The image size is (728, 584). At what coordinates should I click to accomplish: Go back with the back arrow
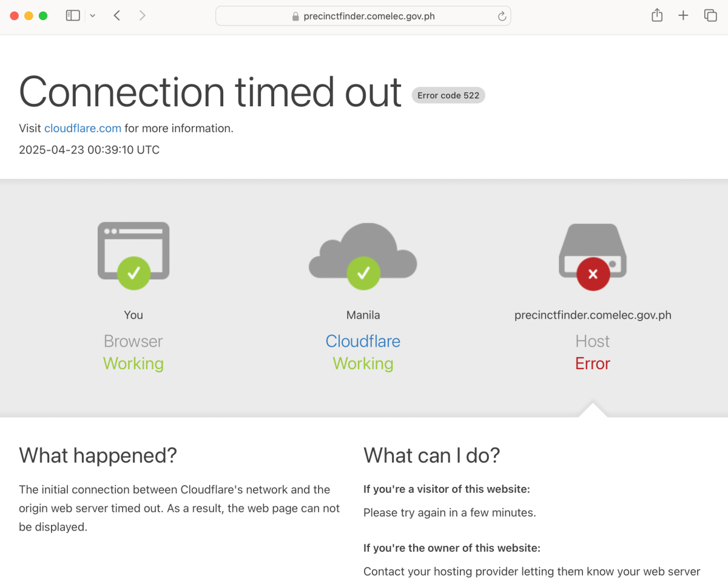click(x=116, y=16)
